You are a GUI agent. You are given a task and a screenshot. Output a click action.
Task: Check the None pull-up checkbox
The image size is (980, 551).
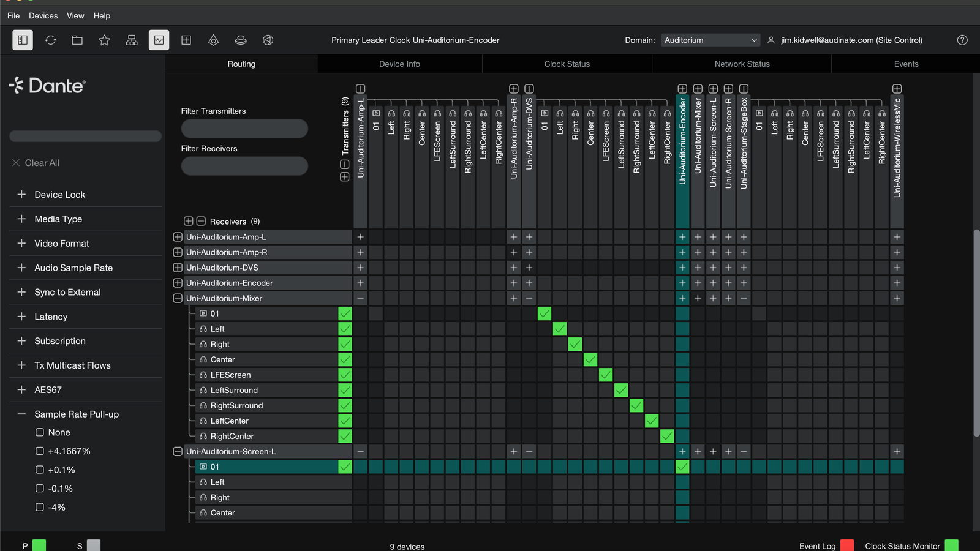[x=40, y=432]
